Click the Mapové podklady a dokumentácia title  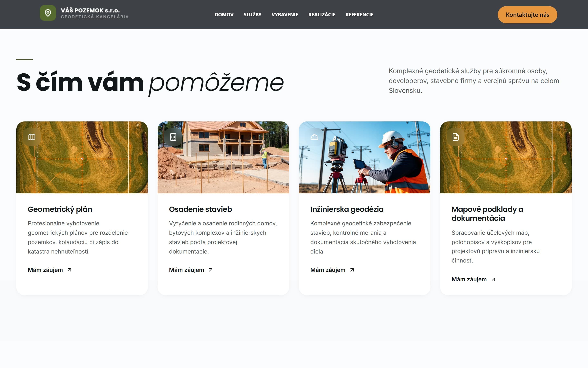tap(487, 214)
